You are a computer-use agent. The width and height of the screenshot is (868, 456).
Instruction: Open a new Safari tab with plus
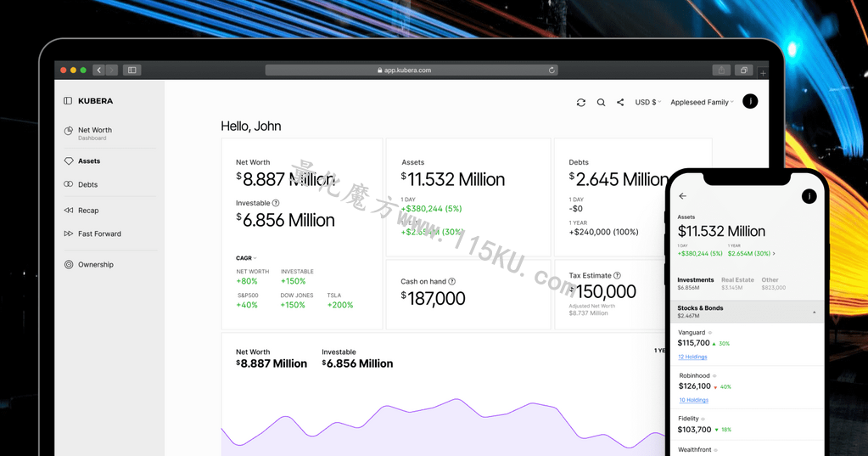(763, 72)
